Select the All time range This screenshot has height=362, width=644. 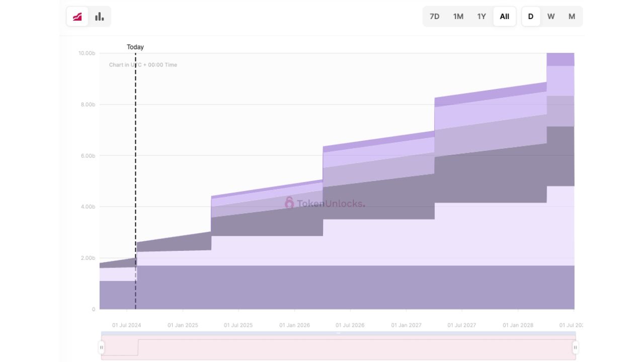pos(505,17)
